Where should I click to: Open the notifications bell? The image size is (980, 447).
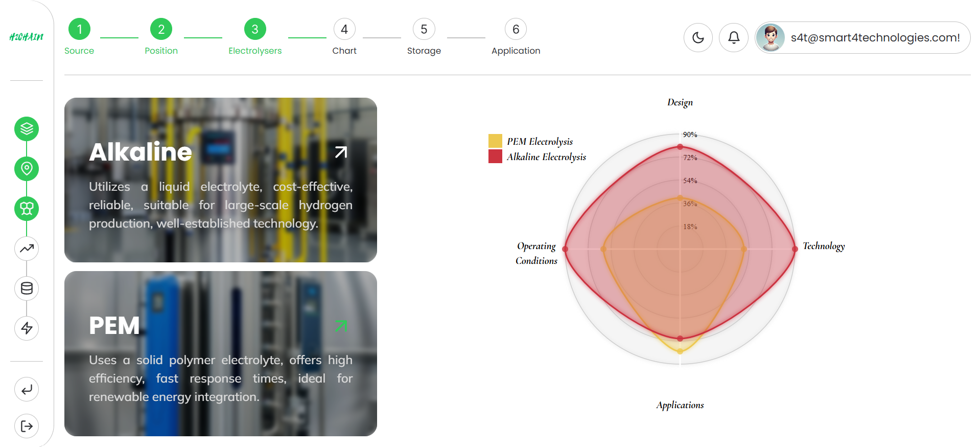coord(734,37)
